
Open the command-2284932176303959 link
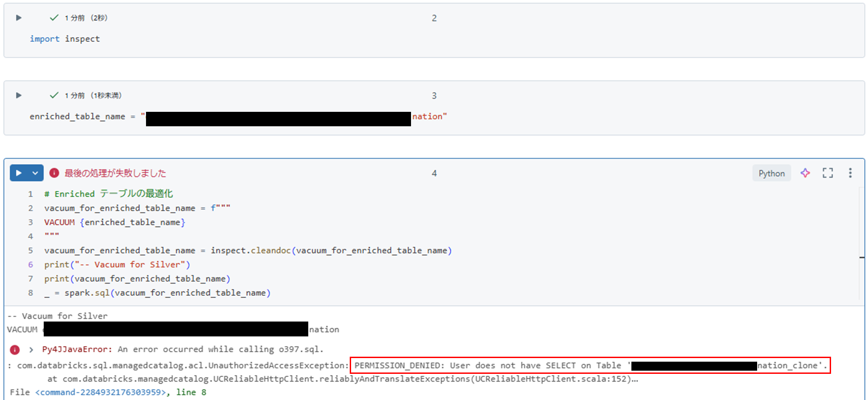pos(101,392)
